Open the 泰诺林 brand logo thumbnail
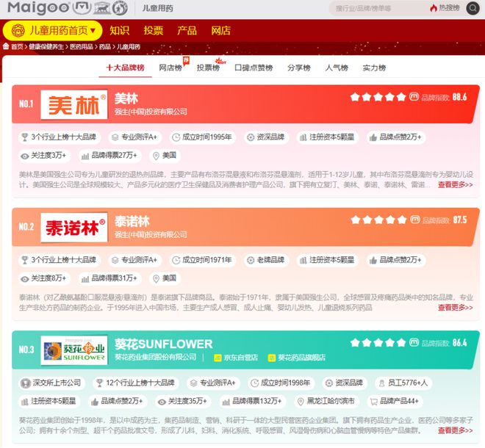Viewport: 485px width, 448px height. click(x=74, y=228)
